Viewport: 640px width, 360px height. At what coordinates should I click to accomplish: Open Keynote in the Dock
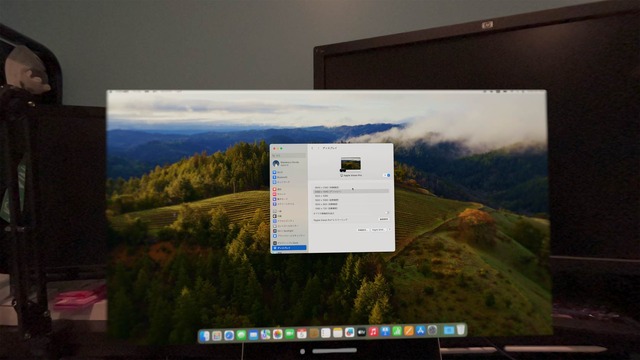point(385,331)
